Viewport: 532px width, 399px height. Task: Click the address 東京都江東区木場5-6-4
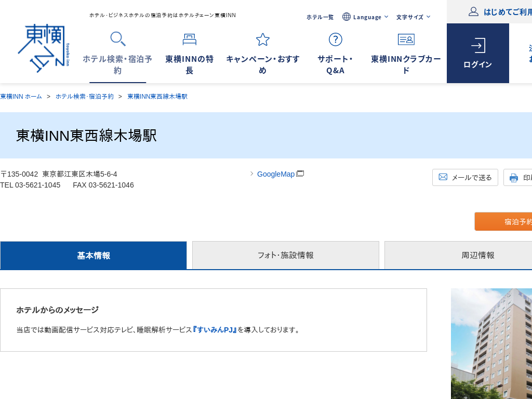79,174
